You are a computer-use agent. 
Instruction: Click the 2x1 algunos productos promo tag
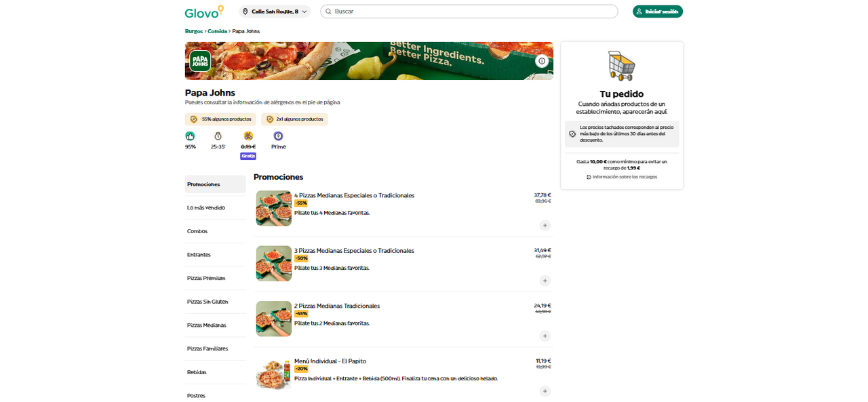tap(294, 119)
